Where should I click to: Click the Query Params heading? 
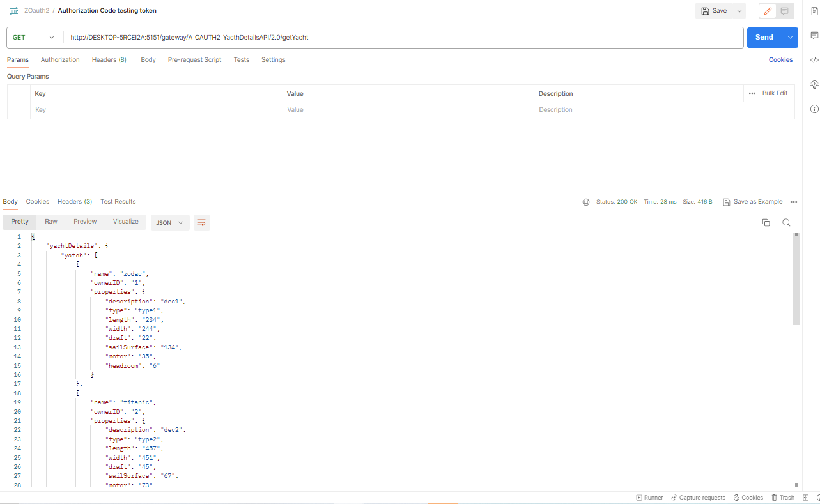(x=28, y=77)
